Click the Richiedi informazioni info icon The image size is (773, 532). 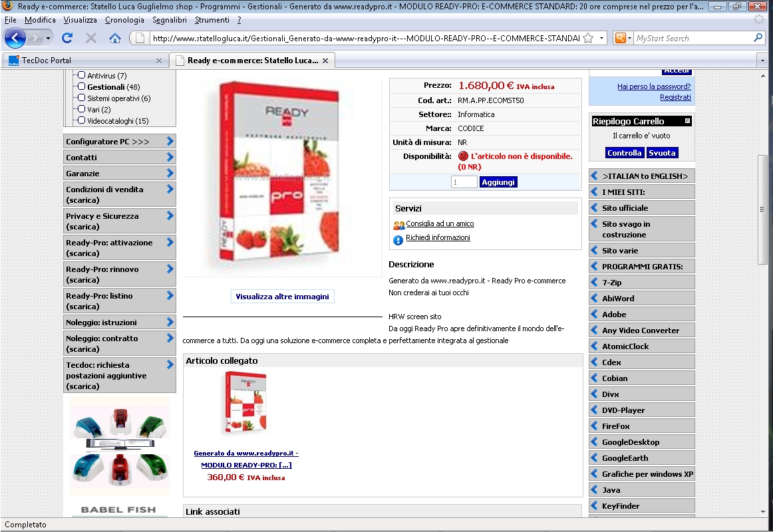(x=398, y=240)
